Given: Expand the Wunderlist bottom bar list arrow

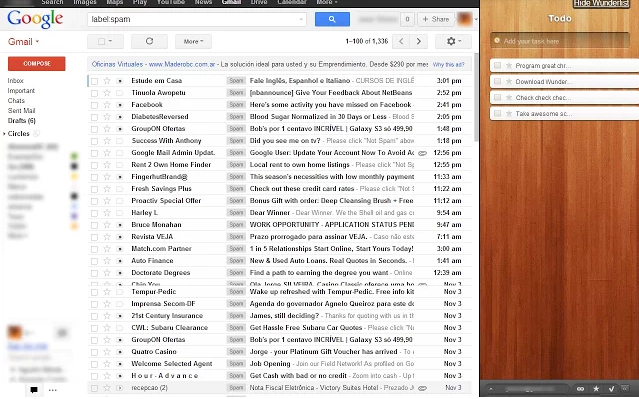Looking at the screenshot, I should point(491,389).
